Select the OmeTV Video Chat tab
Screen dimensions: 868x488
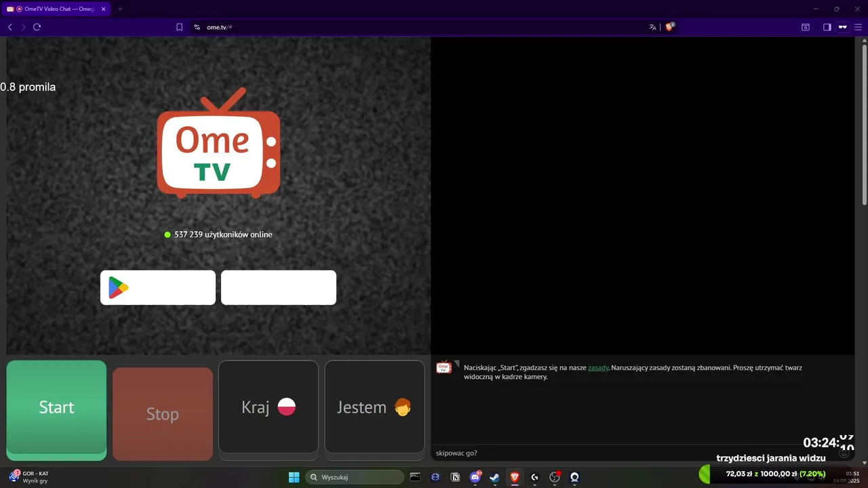coord(56,9)
